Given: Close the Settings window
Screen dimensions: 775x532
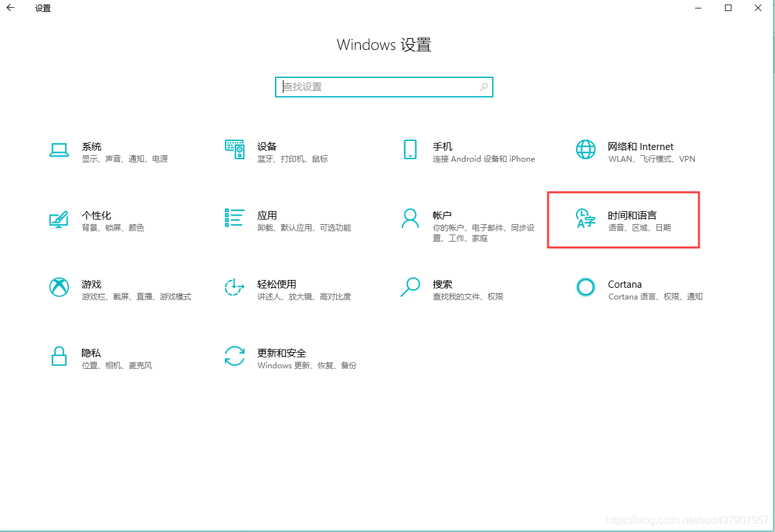Looking at the screenshot, I should click(757, 8).
